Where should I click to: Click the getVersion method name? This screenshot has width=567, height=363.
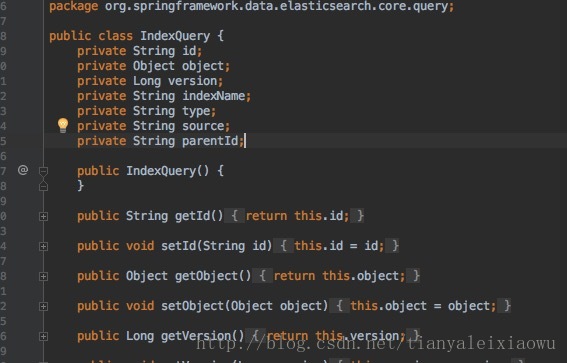[196, 336]
